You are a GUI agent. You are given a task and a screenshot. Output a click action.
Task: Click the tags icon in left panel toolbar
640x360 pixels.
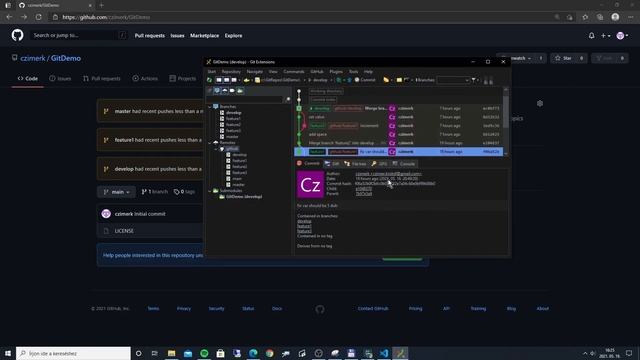coord(232,91)
